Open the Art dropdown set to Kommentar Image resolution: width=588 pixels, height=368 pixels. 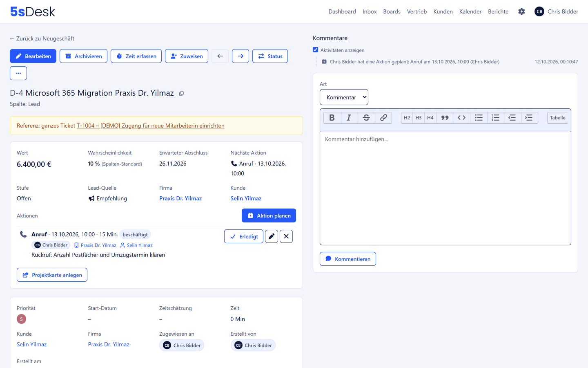pyautogui.click(x=344, y=97)
